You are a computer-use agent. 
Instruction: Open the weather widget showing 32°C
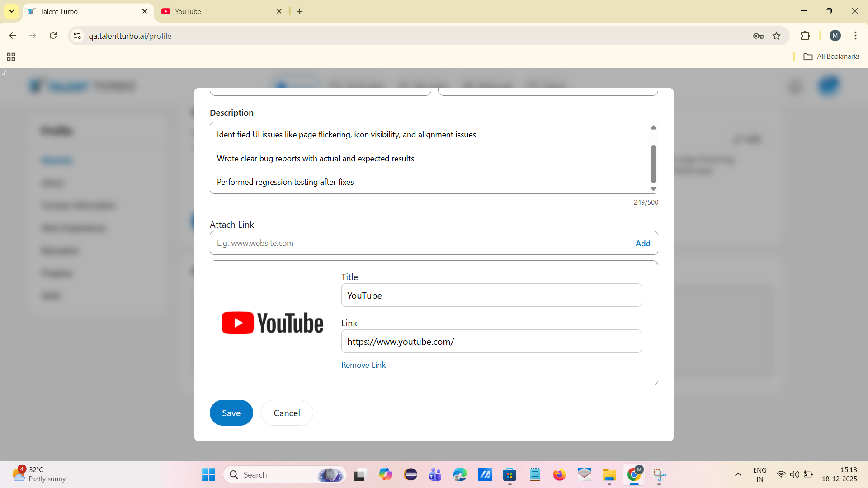coord(39,474)
